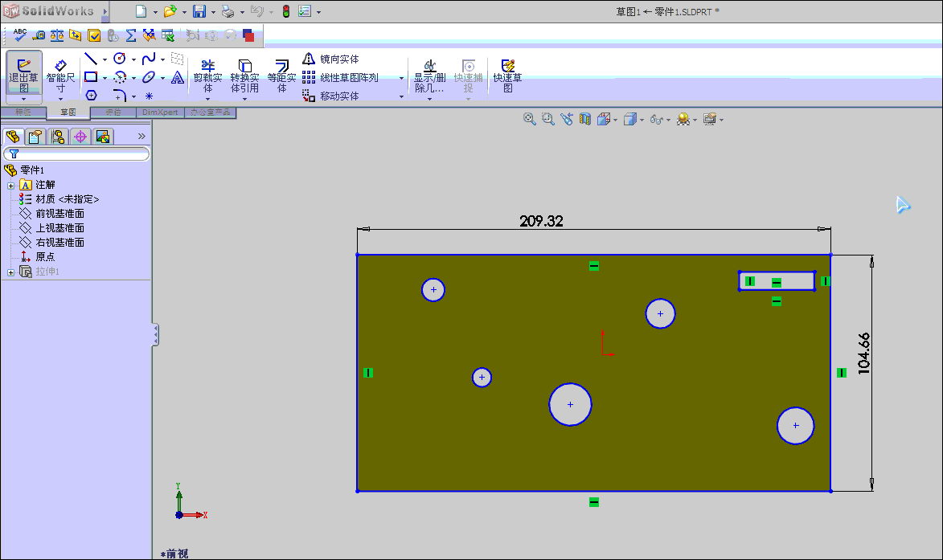Click the Previous View icon
The height and width of the screenshot is (560, 943).
(x=567, y=119)
